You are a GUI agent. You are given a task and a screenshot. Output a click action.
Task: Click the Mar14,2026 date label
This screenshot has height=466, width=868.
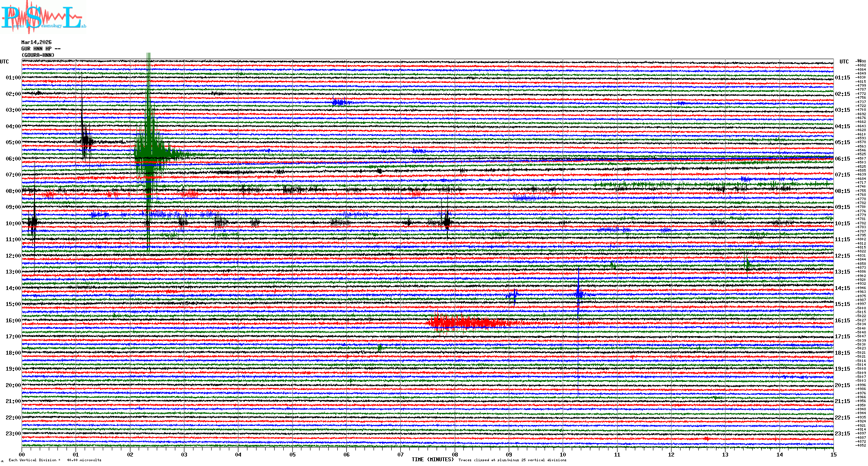(36, 42)
